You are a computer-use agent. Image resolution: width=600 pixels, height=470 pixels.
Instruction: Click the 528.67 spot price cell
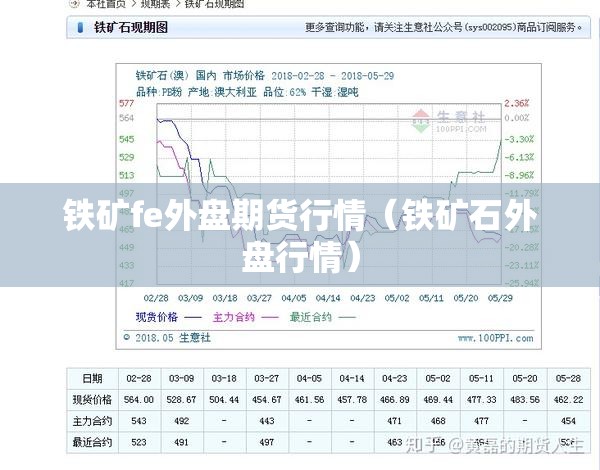(181, 400)
